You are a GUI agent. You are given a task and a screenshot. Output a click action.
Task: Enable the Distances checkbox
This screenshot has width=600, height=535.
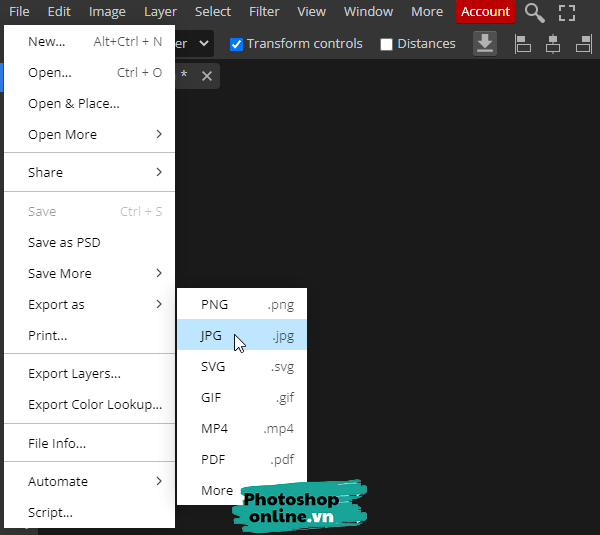387,44
